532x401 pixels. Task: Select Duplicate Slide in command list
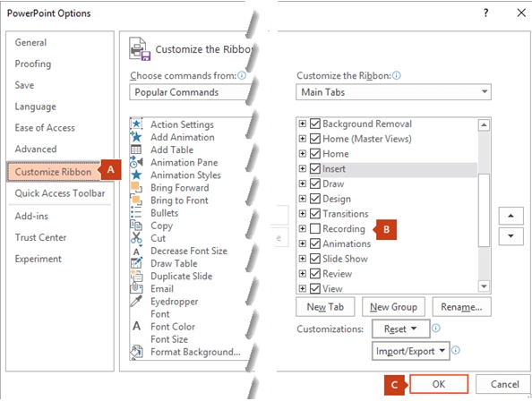click(182, 277)
